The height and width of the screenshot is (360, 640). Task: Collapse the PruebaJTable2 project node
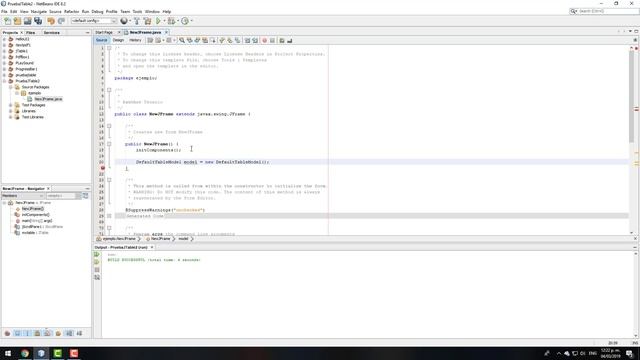[4, 81]
